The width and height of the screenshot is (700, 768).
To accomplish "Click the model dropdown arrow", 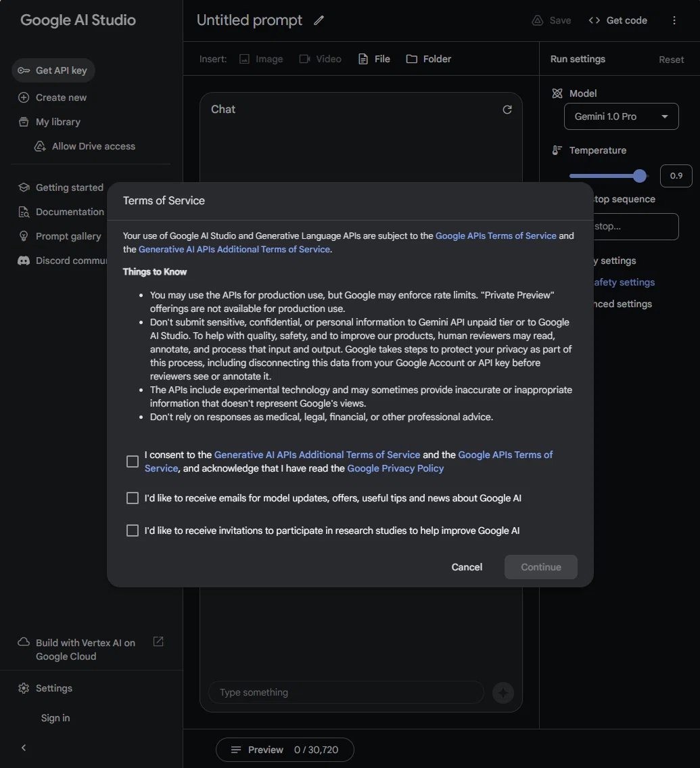I will tap(665, 116).
